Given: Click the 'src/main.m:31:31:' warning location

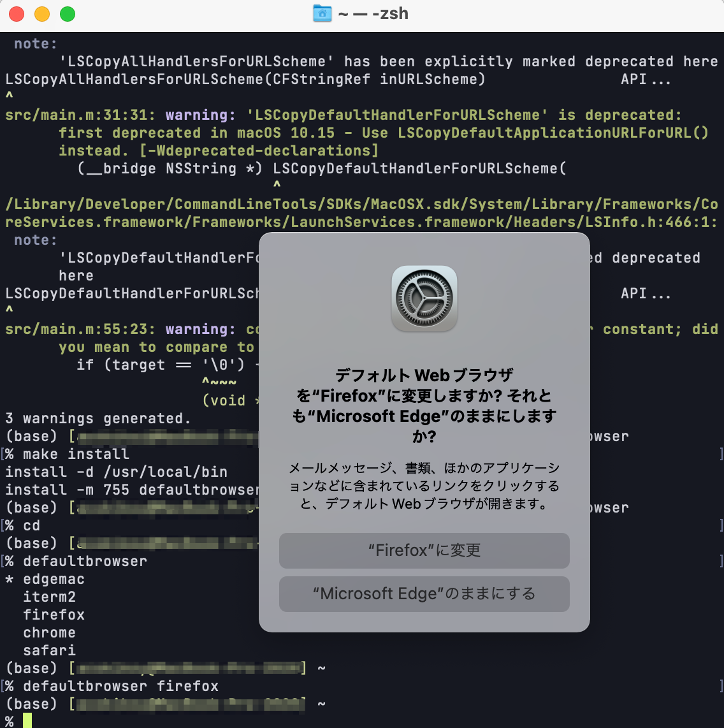Looking at the screenshot, I should click(80, 115).
